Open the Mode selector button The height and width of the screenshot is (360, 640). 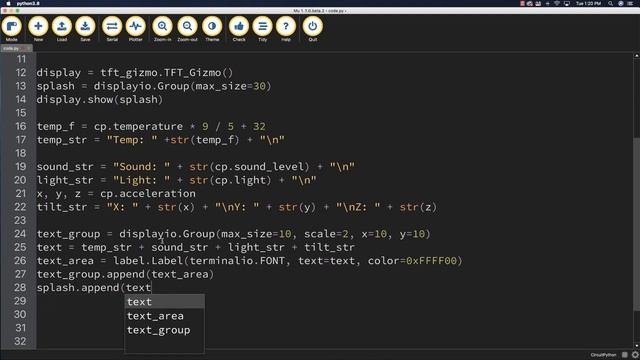(12, 29)
